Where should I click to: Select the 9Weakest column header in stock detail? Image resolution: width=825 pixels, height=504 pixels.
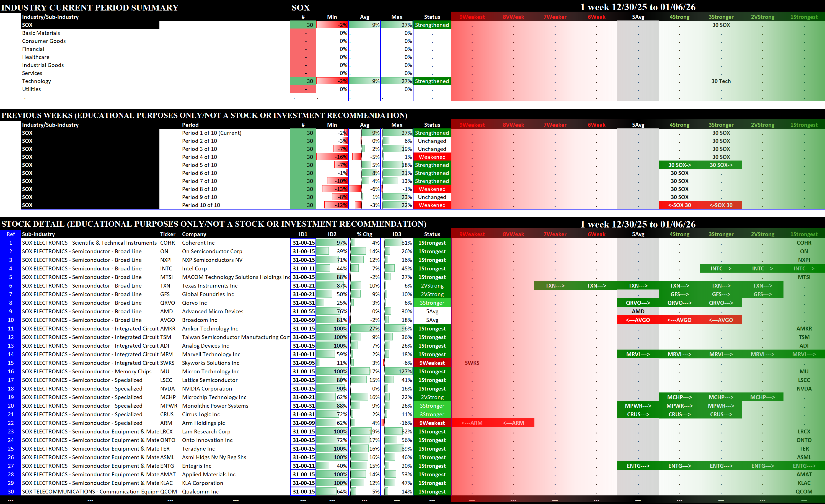point(472,234)
